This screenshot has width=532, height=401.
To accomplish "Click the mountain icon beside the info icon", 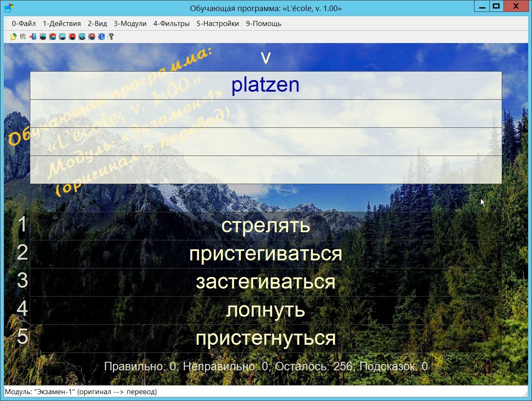I will [92, 37].
